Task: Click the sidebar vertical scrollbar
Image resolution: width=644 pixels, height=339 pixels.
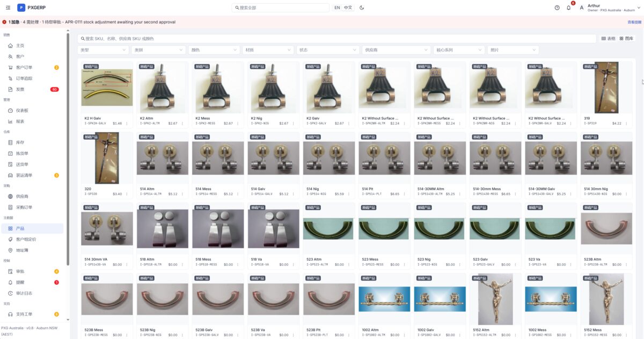Action: click(x=68, y=149)
